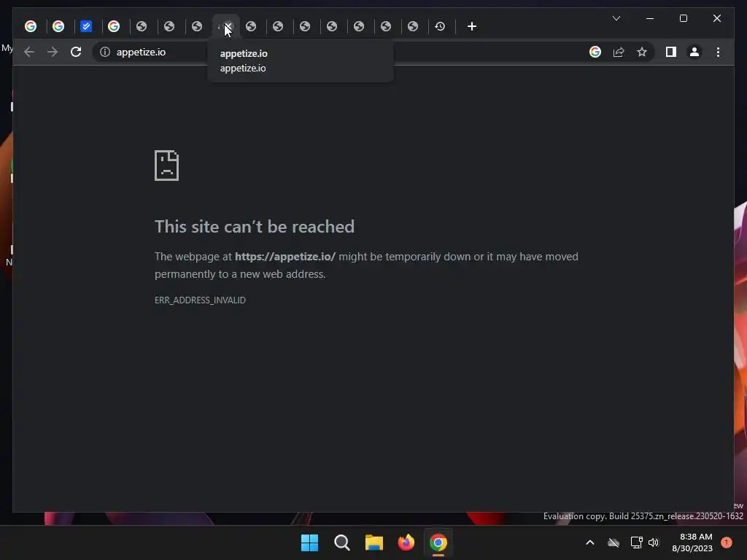Open the History tab with clock icon

click(x=440, y=26)
